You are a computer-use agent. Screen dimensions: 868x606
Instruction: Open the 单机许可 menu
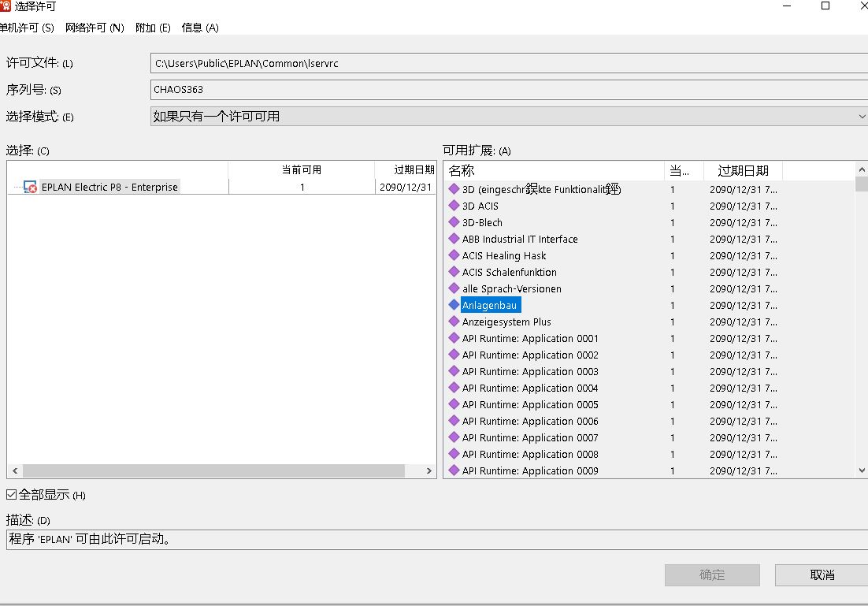click(x=26, y=28)
